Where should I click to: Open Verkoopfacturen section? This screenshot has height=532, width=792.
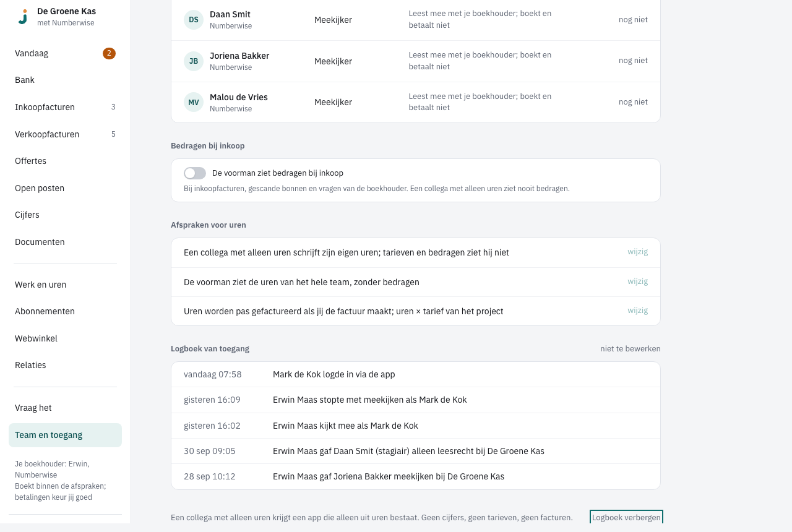[65, 134]
